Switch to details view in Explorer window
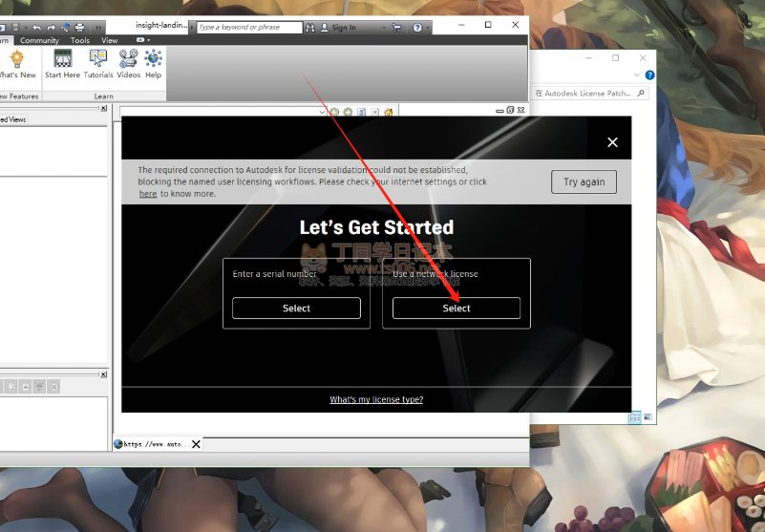This screenshot has width=765, height=532. pos(635,417)
